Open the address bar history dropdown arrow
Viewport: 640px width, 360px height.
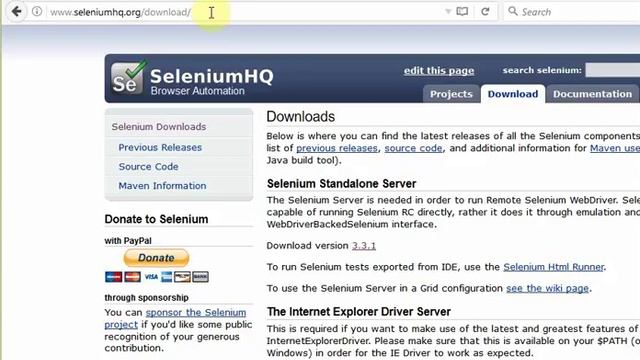448,11
